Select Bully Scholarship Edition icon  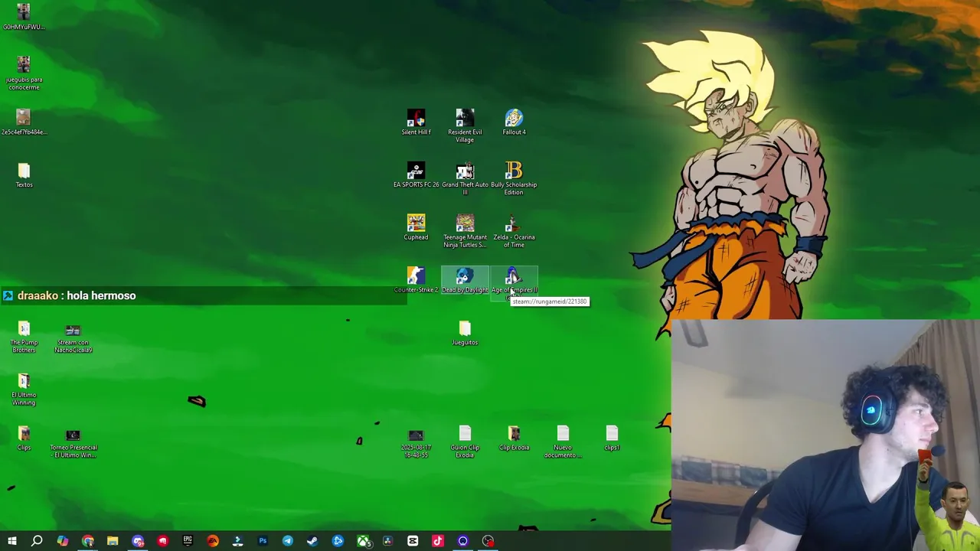[514, 178]
